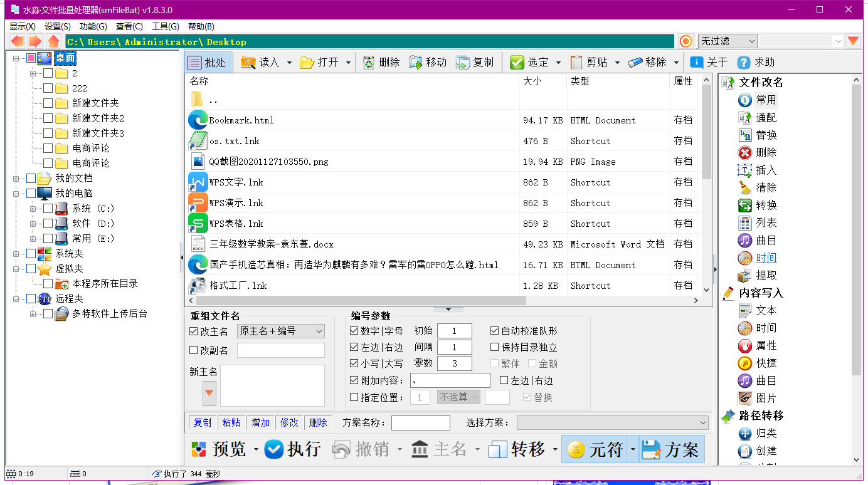Open the 求助 help icon
Image resolution: width=868 pixels, height=485 pixels.
(x=744, y=62)
